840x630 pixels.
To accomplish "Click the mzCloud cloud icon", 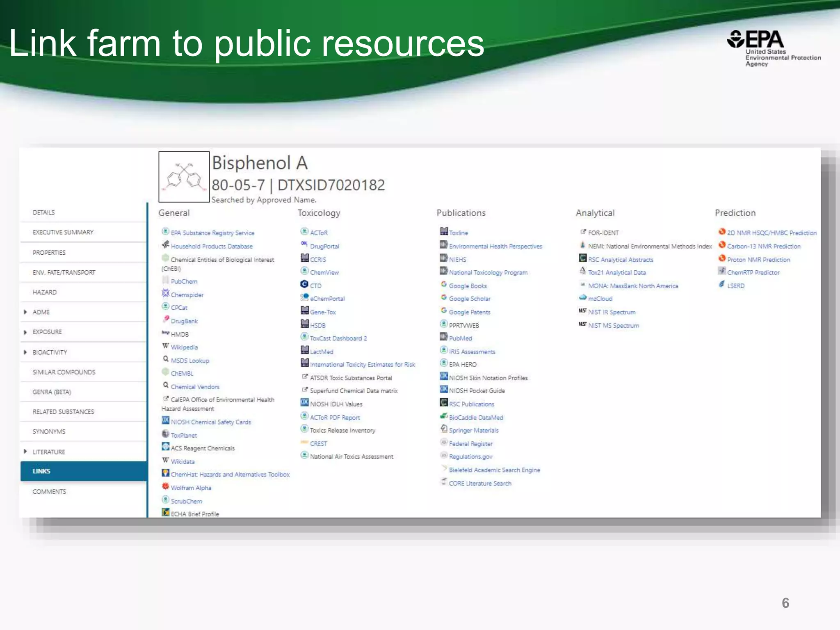I will (x=582, y=297).
